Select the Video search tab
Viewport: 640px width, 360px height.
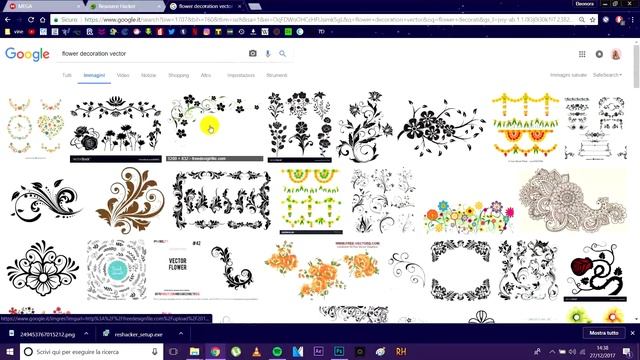(x=123, y=75)
